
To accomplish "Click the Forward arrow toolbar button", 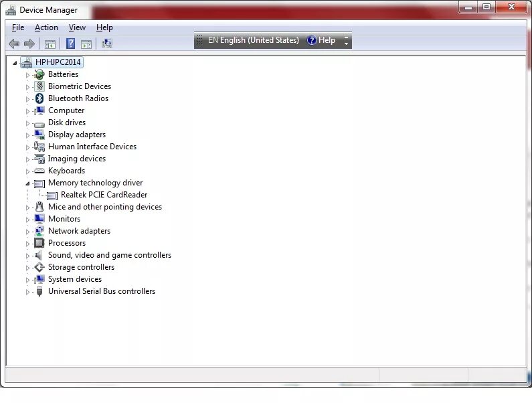I will click(x=29, y=44).
